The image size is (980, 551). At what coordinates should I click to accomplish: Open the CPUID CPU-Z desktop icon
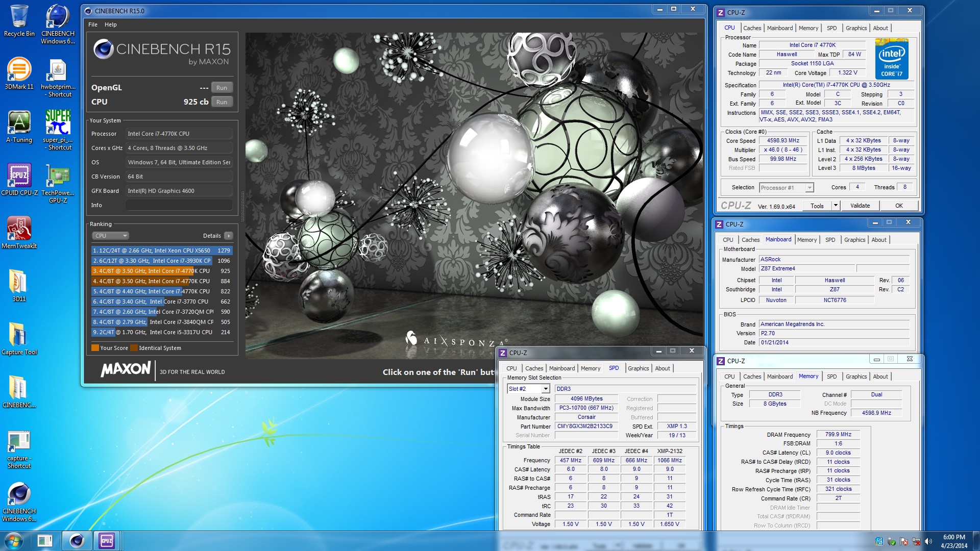(19, 180)
